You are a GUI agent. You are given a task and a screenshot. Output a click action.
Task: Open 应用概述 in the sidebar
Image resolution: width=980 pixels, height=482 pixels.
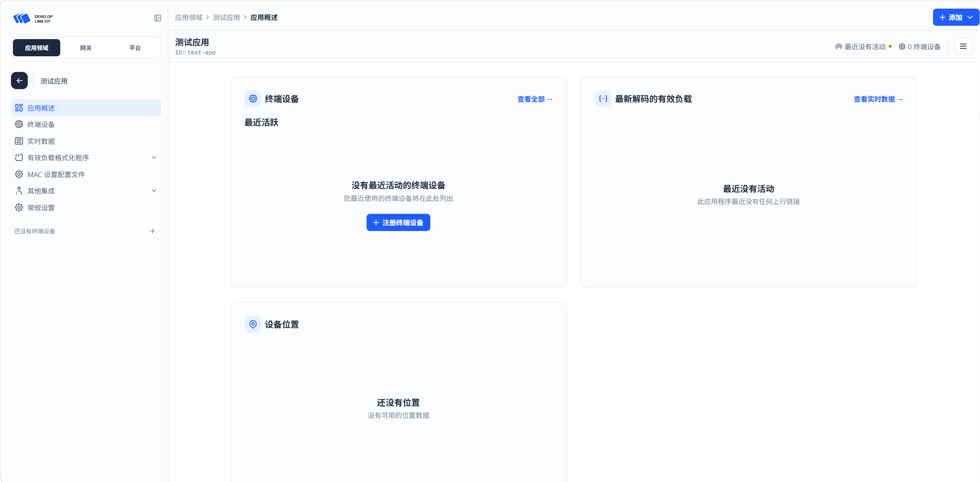pos(86,108)
